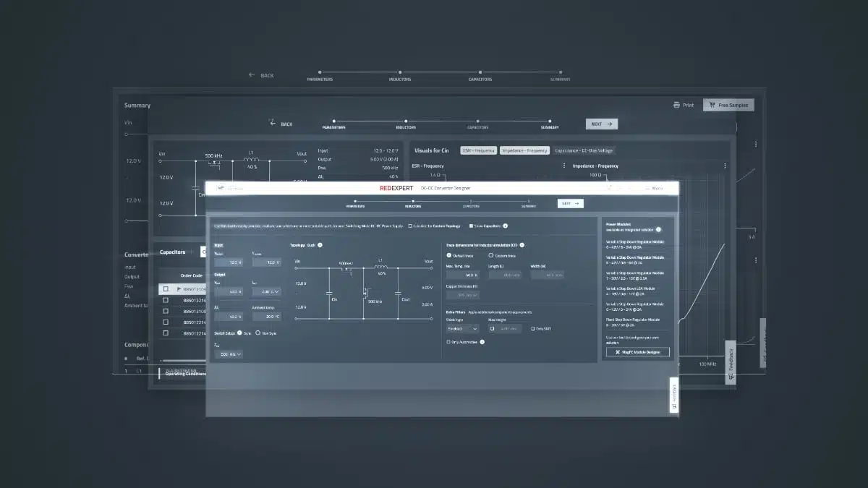
Task: Click the Ambient temp input field
Action: [267, 317]
